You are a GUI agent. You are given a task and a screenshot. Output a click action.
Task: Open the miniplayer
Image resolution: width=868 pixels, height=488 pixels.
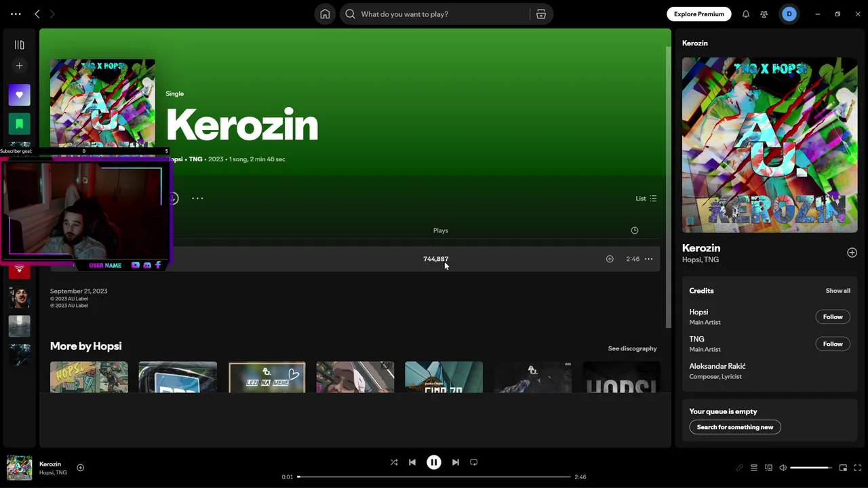(x=843, y=468)
